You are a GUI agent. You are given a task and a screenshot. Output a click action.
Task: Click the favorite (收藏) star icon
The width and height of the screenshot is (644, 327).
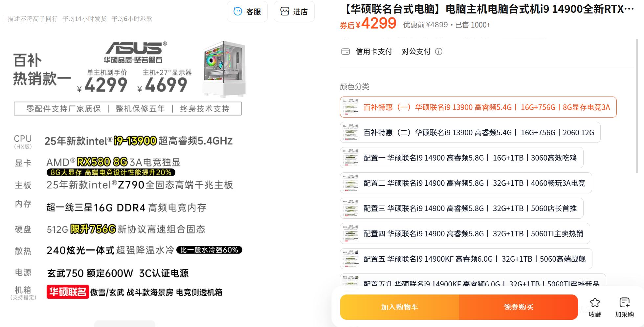point(595,303)
